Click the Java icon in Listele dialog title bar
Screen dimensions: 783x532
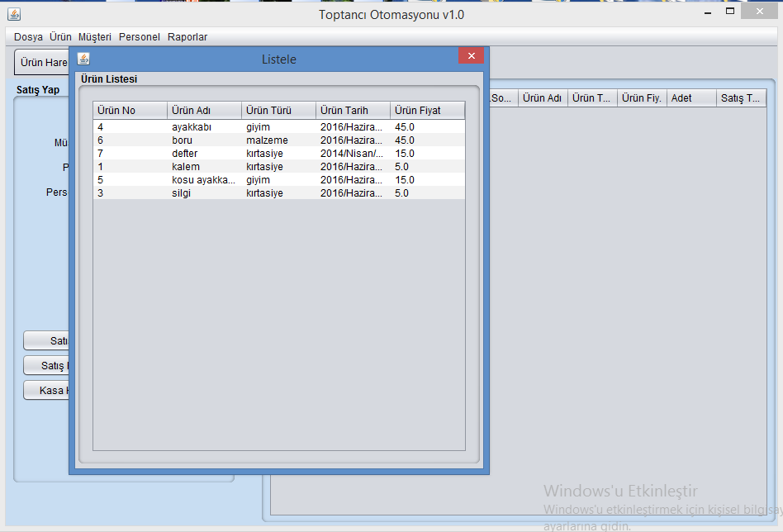(83, 59)
